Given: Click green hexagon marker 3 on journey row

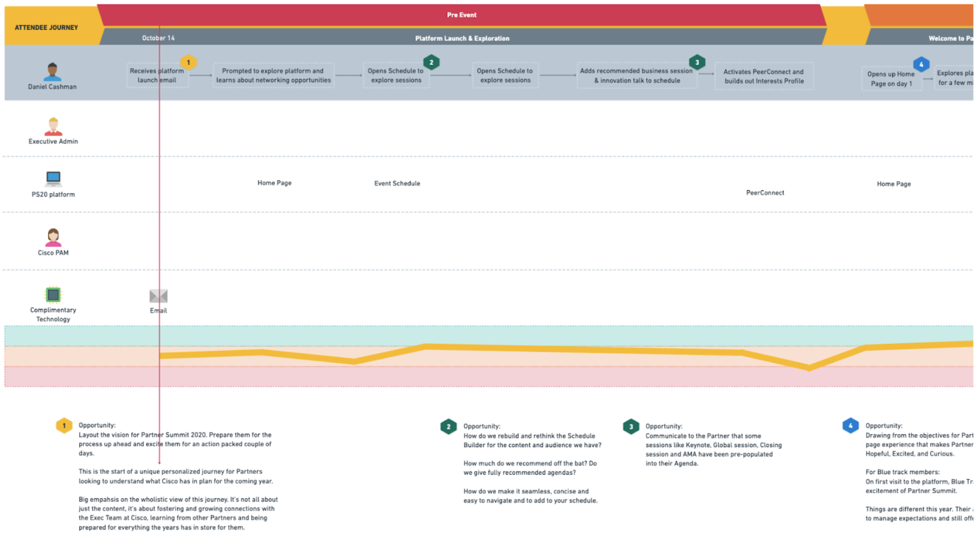Looking at the screenshot, I should point(697,62).
